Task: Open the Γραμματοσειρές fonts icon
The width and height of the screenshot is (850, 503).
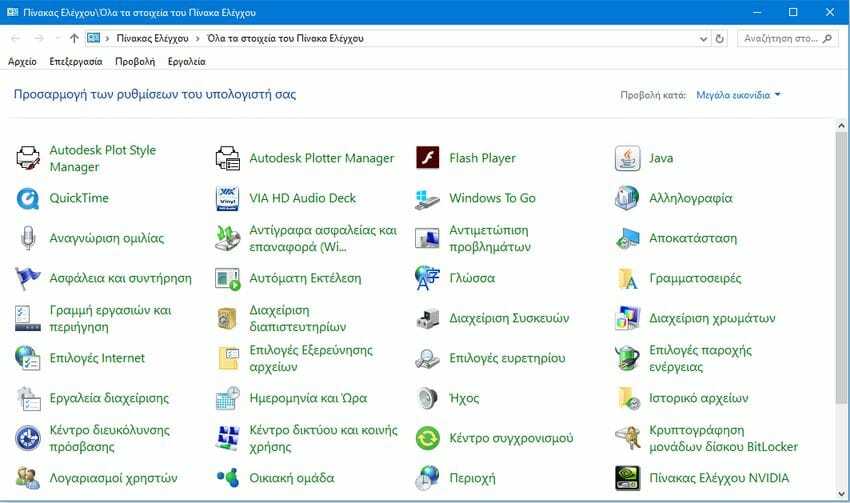Action: [628, 279]
